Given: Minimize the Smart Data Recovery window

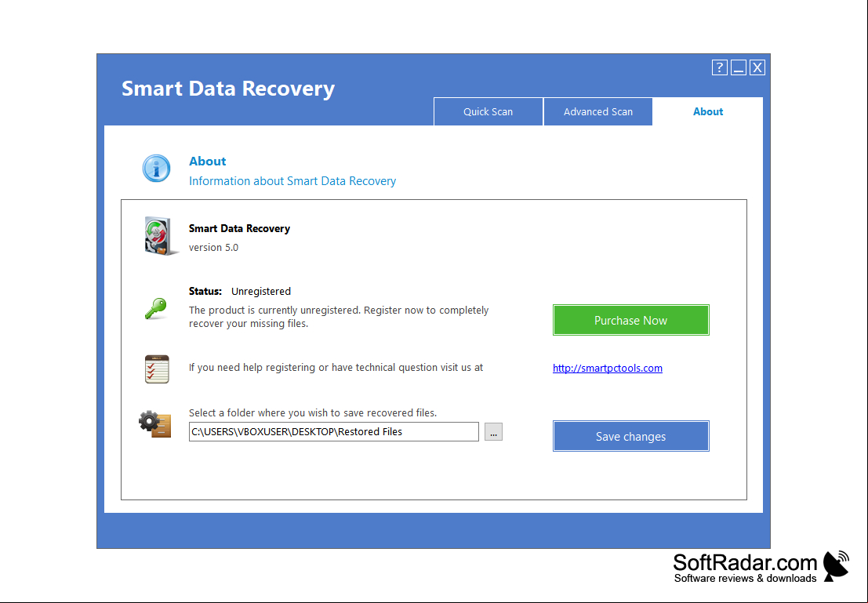Looking at the screenshot, I should click(x=739, y=67).
